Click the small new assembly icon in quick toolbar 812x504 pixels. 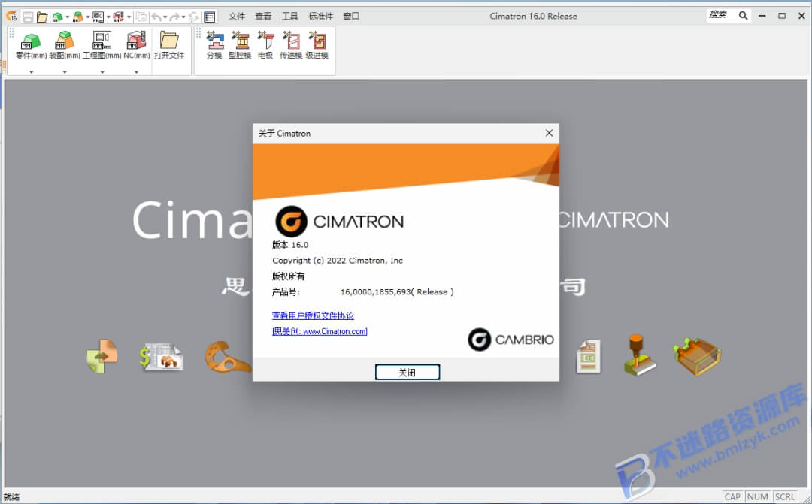pos(77,17)
